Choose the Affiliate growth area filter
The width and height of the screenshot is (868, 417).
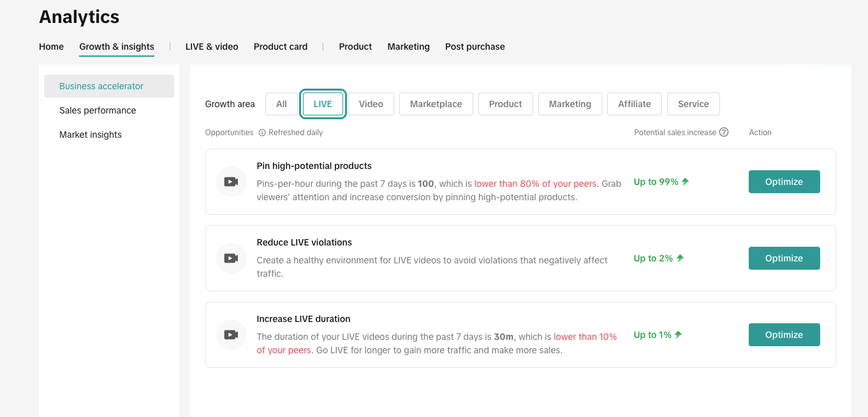click(x=634, y=104)
